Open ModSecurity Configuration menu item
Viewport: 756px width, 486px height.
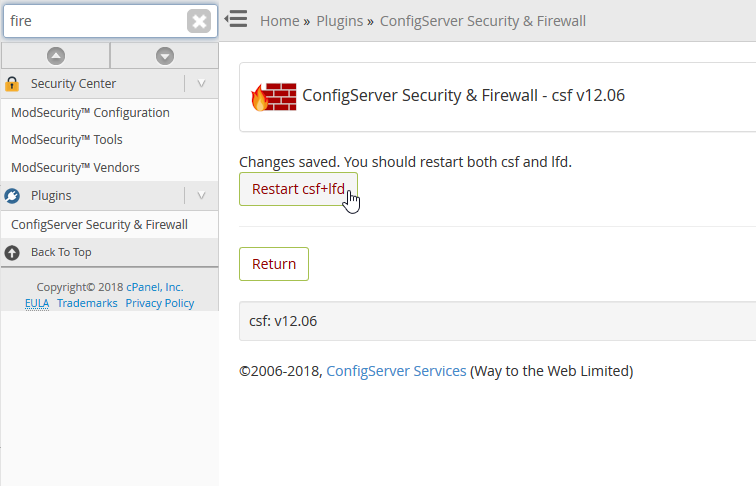pyautogui.click(x=90, y=113)
